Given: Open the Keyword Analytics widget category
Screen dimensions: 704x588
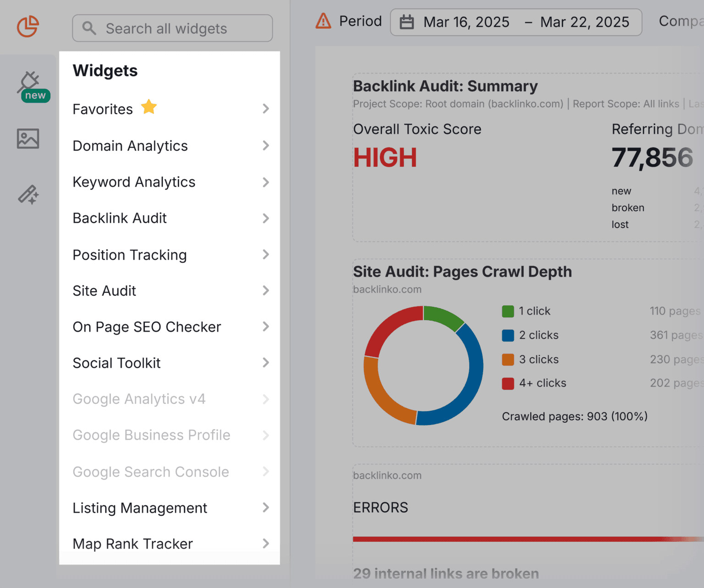Looking at the screenshot, I should [x=134, y=182].
